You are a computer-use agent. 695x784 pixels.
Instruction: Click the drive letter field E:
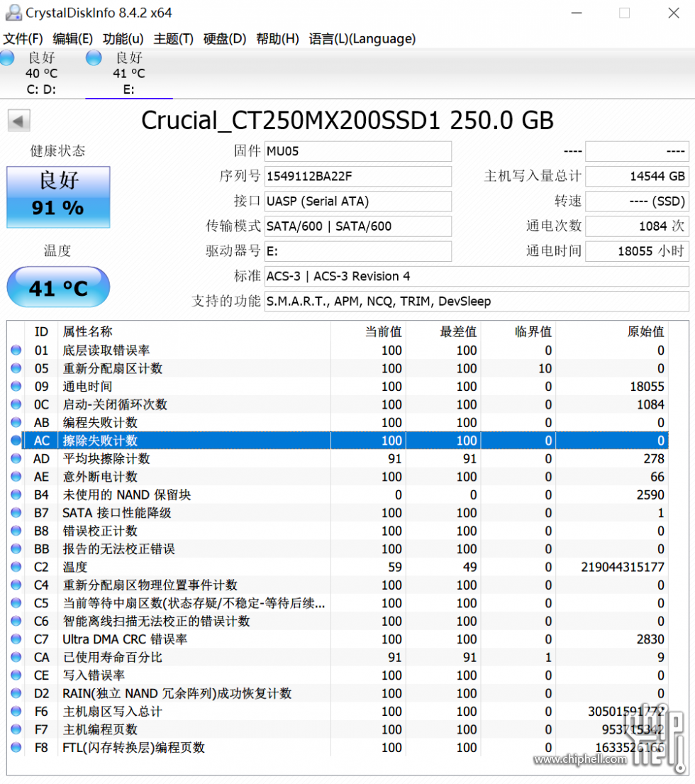(357, 251)
